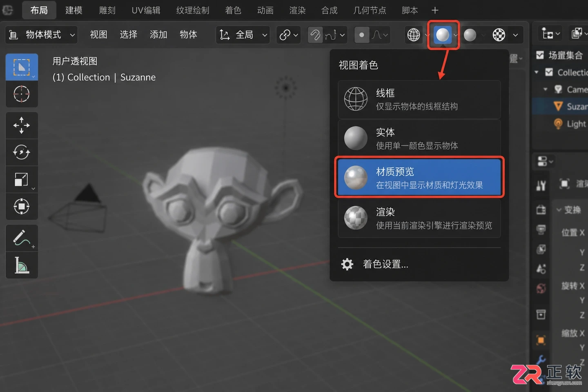Collapse the 变换 transform panel
The height and width of the screenshot is (392, 588).
[559, 210]
